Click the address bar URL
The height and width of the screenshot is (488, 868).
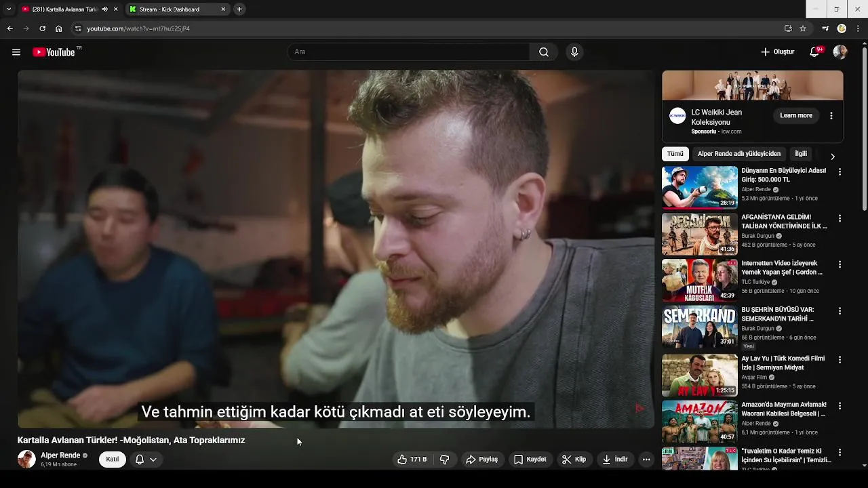click(138, 28)
